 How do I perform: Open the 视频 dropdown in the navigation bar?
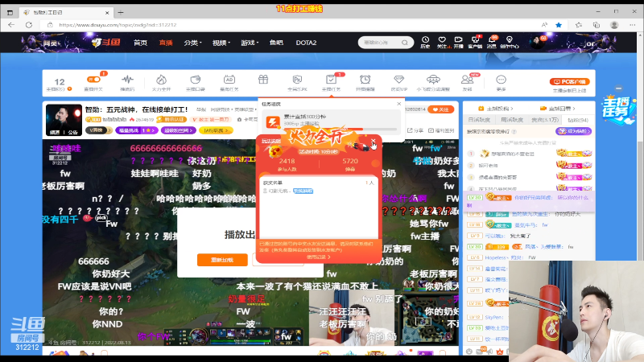point(221,43)
